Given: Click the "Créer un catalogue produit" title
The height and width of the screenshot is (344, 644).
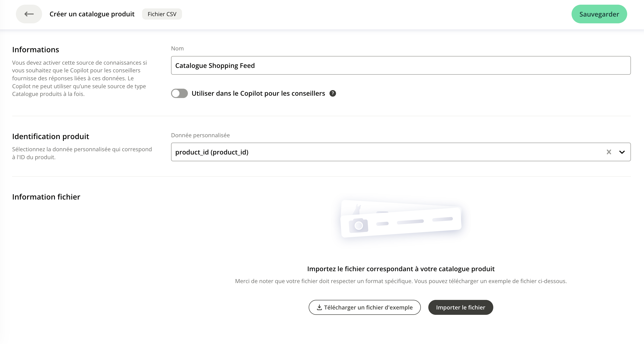Looking at the screenshot, I should click(92, 14).
